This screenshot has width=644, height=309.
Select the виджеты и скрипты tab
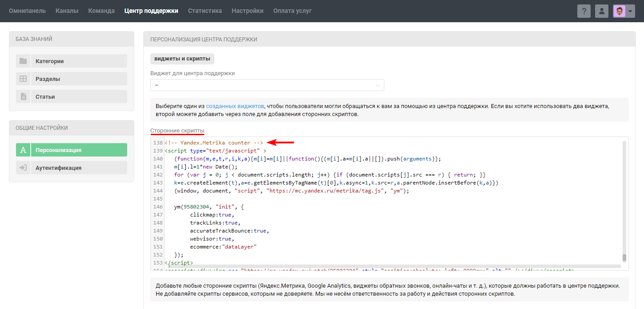coord(182,59)
